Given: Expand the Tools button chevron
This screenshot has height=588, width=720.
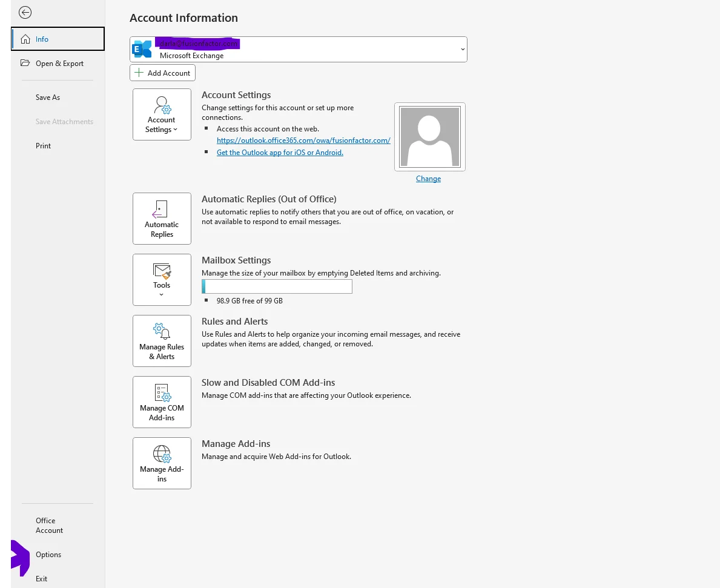Looking at the screenshot, I should (x=161, y=295).
